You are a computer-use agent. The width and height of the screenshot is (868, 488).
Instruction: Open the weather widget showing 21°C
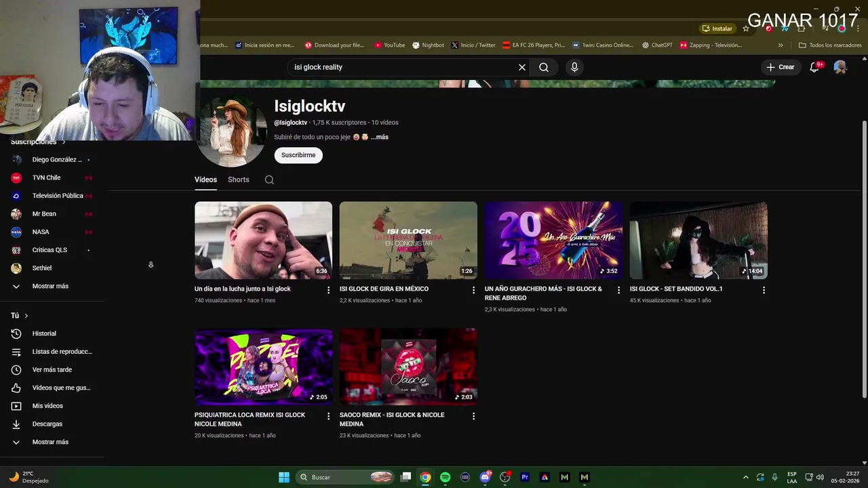coord(28,477)
